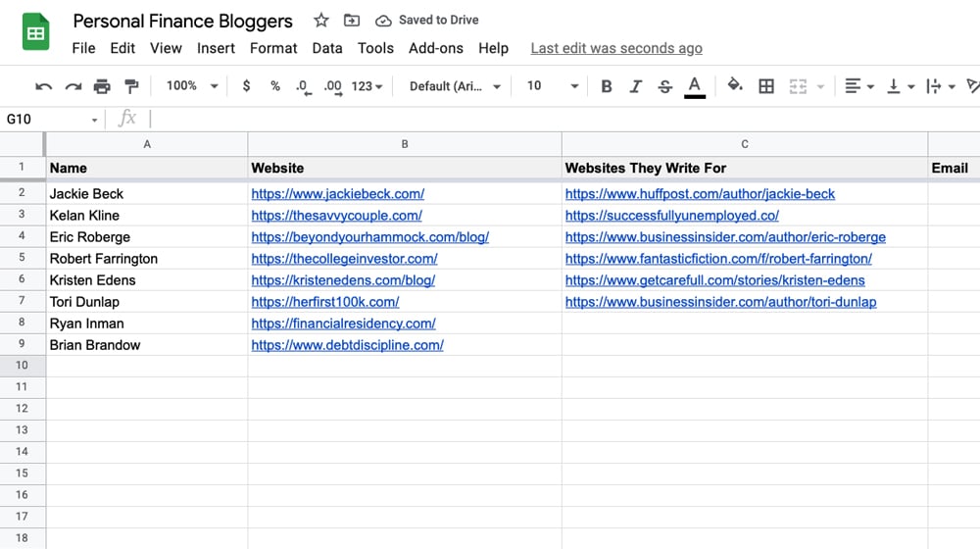Screen dimensions: 980x549
Task: Select row 10 header
Action: click(22, 365)
